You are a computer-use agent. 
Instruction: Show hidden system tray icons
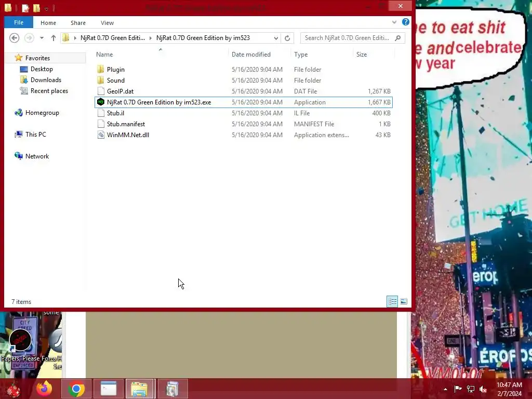445,389
